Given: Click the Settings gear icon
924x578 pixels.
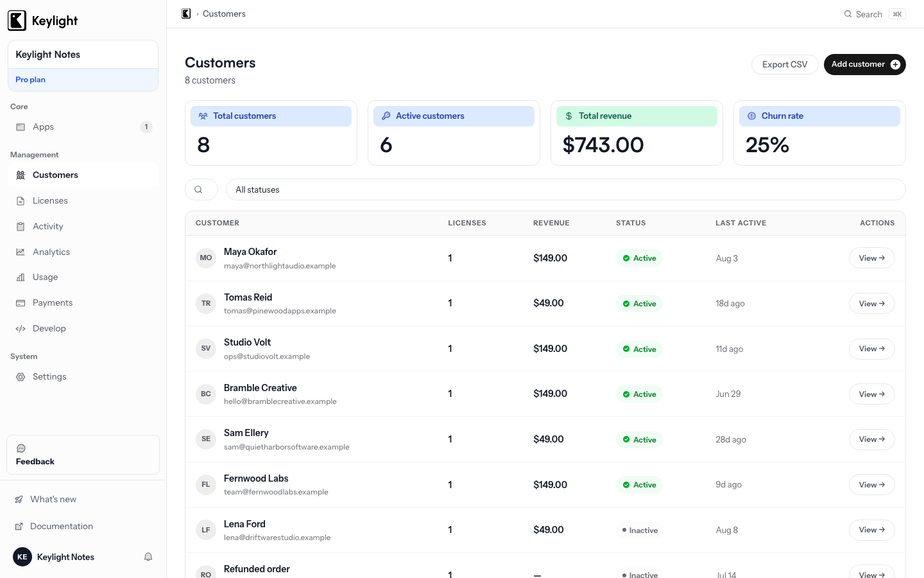Looking at the screenshot, I should coord(21,377).
